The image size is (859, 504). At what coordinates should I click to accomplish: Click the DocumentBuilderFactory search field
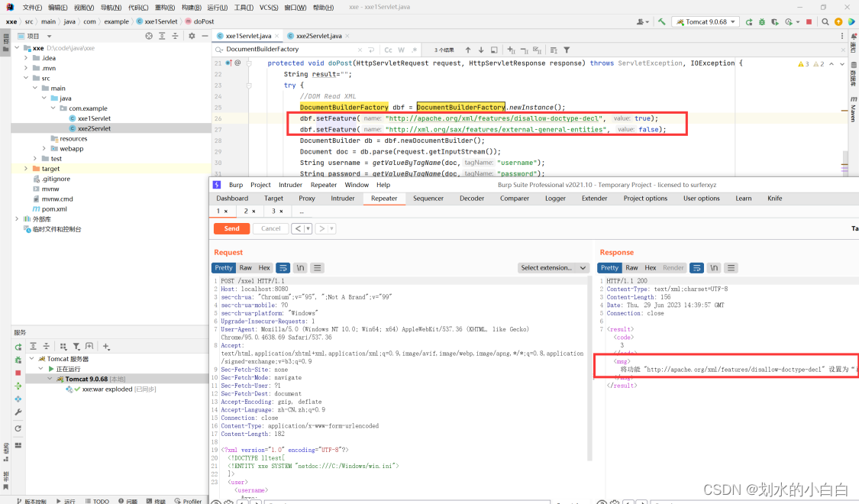(x=290, y=50)
